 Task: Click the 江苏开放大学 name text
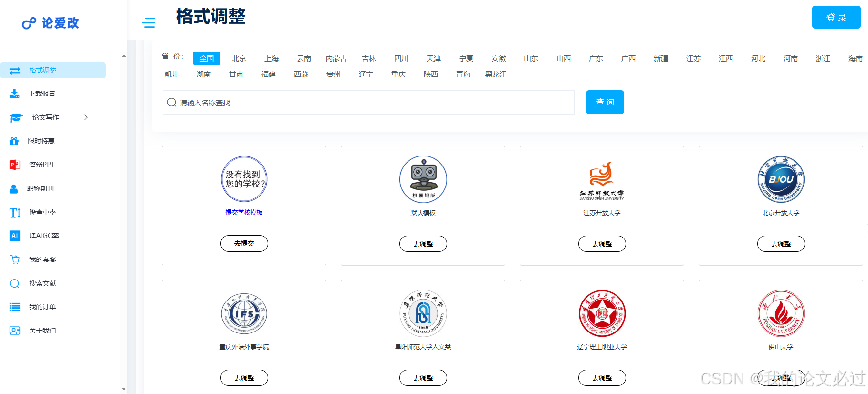[602, 213]
